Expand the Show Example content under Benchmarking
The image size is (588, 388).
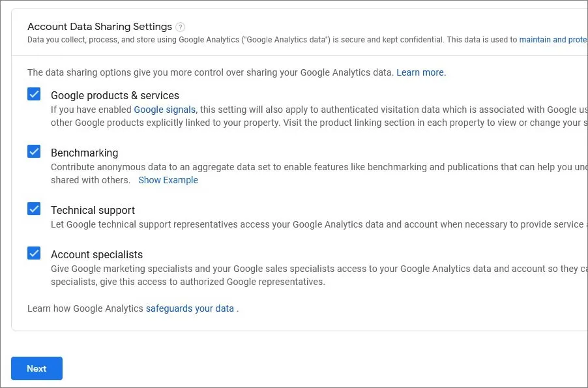(168, 180)
